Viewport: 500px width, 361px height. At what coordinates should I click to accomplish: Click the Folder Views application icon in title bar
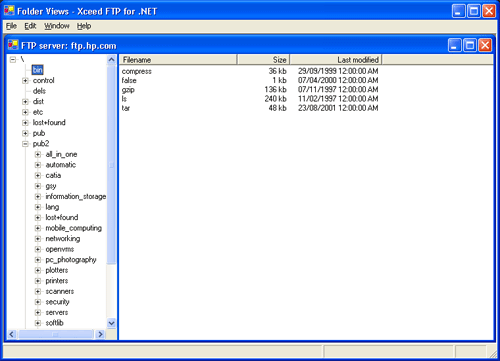(x=9, y=11)
